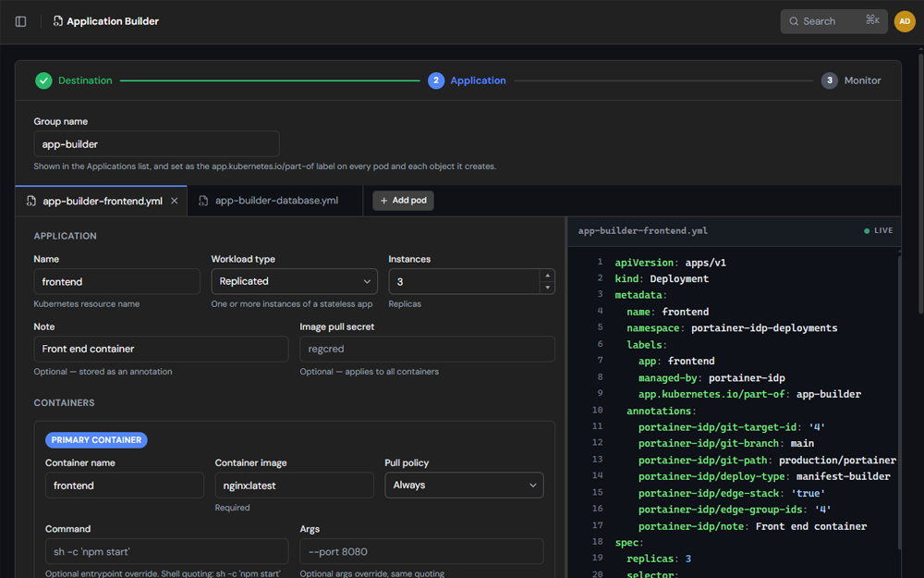Close the app-builder-frontend.yml tab

[x=175, y=201]
